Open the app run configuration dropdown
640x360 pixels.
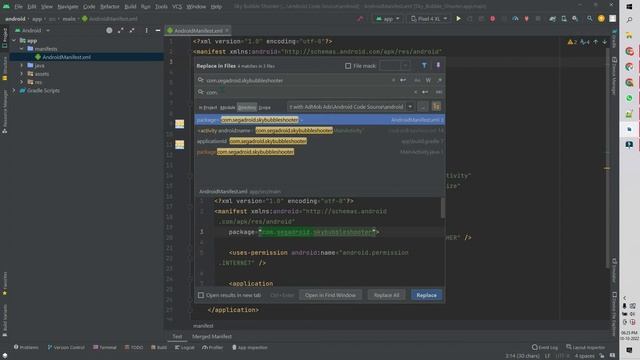coord(387,19)
